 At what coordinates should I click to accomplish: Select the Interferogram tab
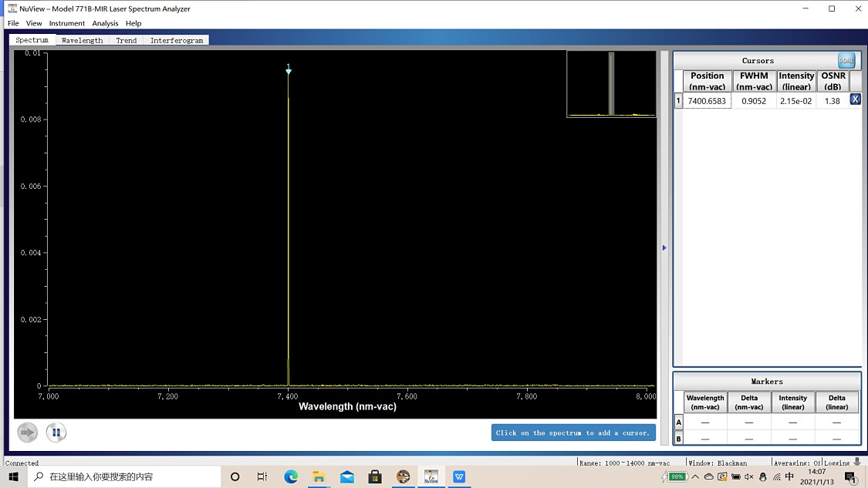coord(177,40)
